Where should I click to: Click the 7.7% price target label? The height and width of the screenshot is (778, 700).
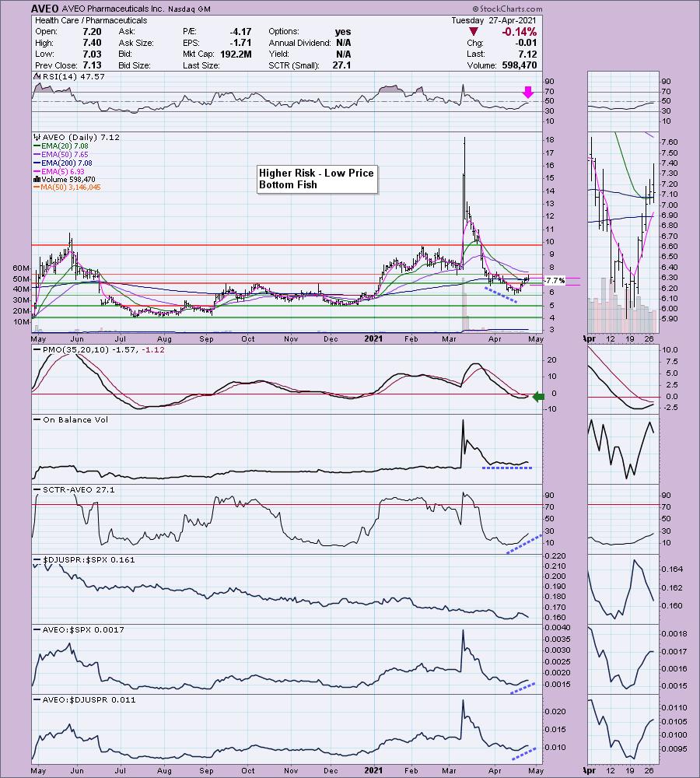[x=555, y=280]
